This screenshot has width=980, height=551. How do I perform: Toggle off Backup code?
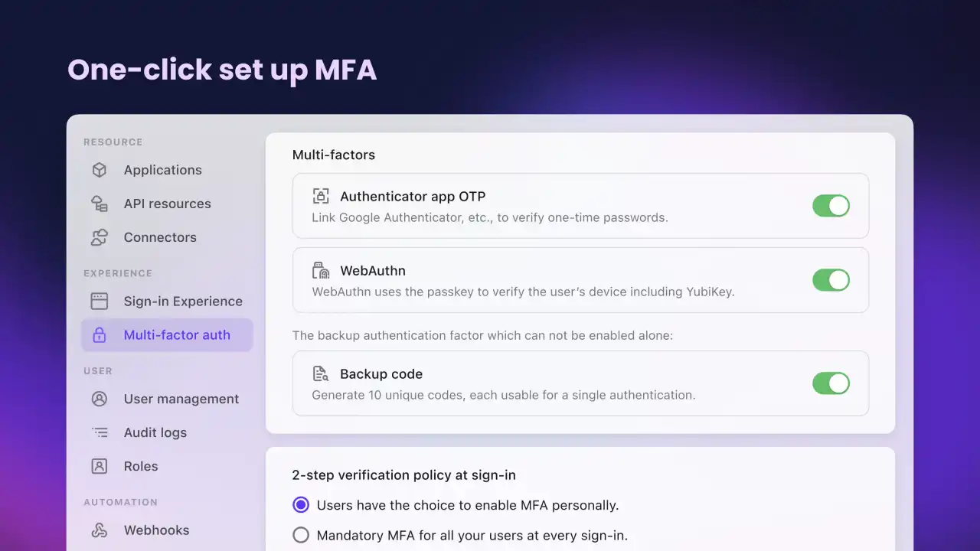click(831, 383)
